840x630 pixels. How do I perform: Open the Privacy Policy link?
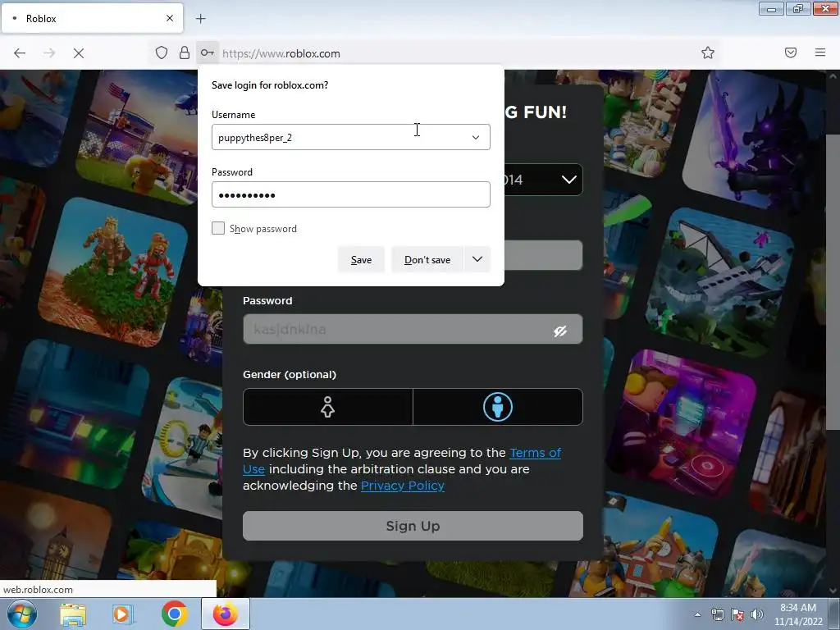[x=402, y=486]
